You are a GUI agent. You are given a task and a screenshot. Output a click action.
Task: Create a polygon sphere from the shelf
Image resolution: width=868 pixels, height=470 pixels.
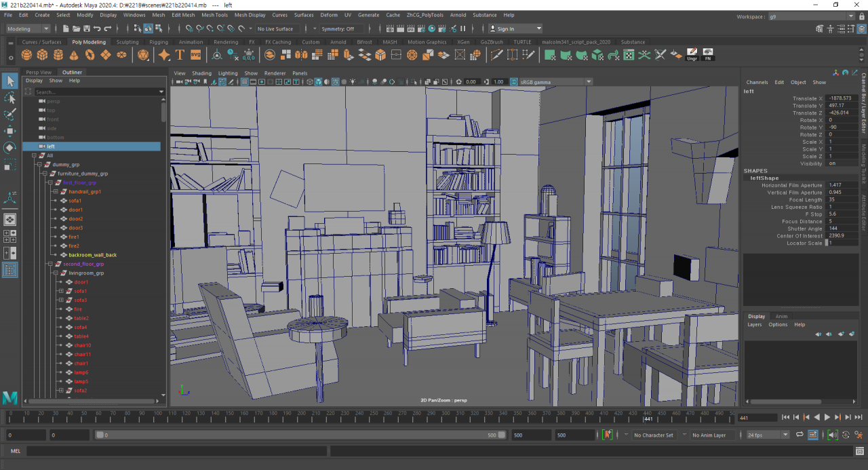pos(27,55)
